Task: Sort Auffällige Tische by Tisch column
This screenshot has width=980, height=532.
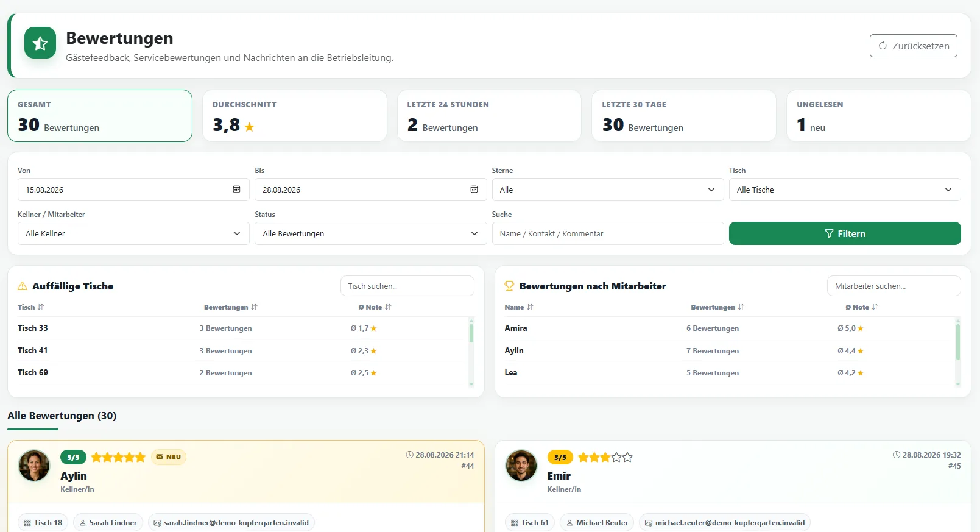Action: 30,307
